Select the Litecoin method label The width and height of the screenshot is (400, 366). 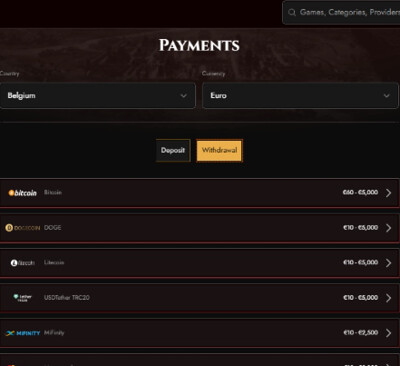pyautogui.click(x=54, y=262)
